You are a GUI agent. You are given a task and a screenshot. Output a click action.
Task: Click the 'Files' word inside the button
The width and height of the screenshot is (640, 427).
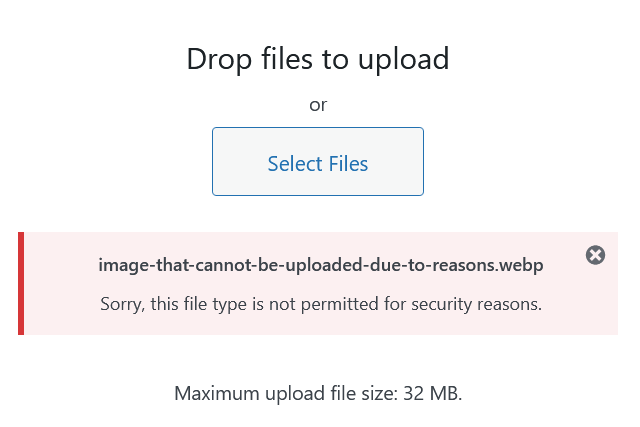348,164
